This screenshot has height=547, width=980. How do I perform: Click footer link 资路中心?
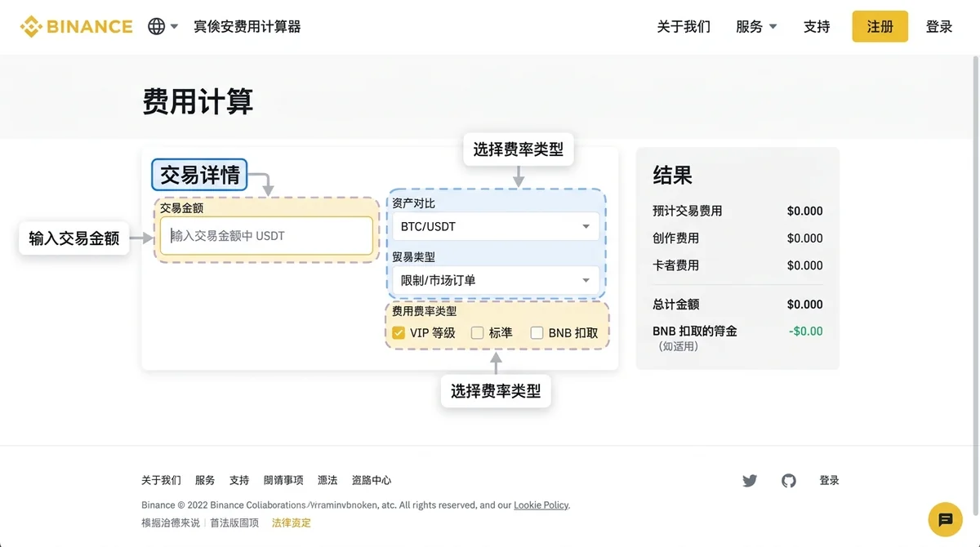[x=372, y=480]
